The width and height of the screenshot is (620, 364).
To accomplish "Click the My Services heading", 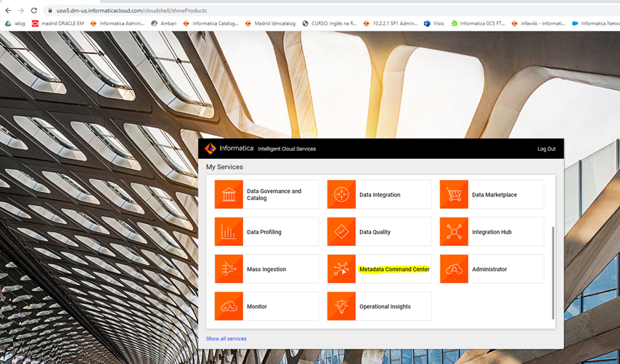I will click(224, 167).
